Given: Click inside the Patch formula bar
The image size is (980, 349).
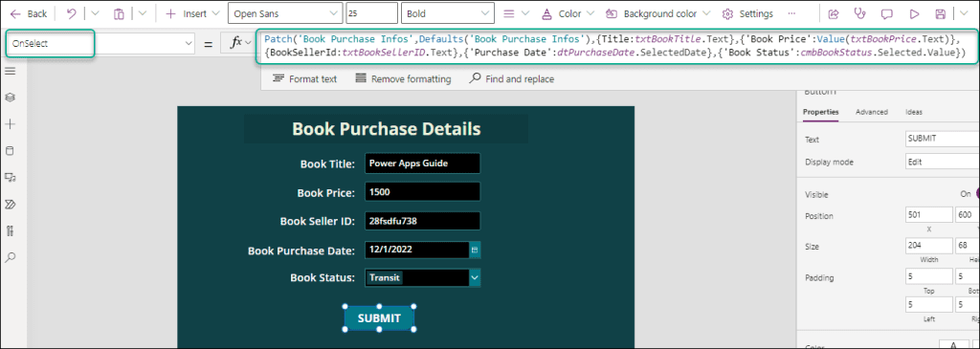Looking at the screenshot, I should (617, 47).
